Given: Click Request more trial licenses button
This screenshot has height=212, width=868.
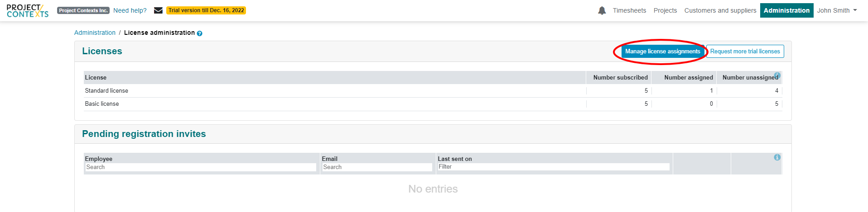Looking at the screenshot, I should pyautogui.click(x=745, y=52).
